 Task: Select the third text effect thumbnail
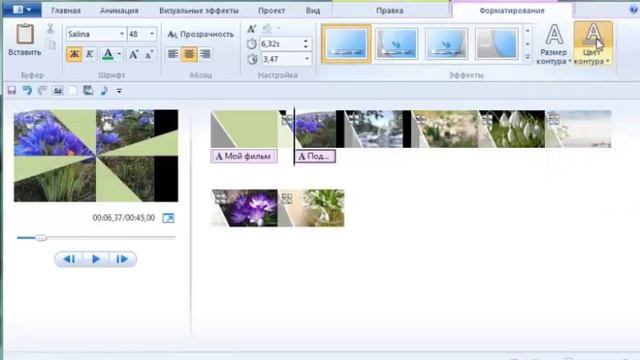(447, 44)
